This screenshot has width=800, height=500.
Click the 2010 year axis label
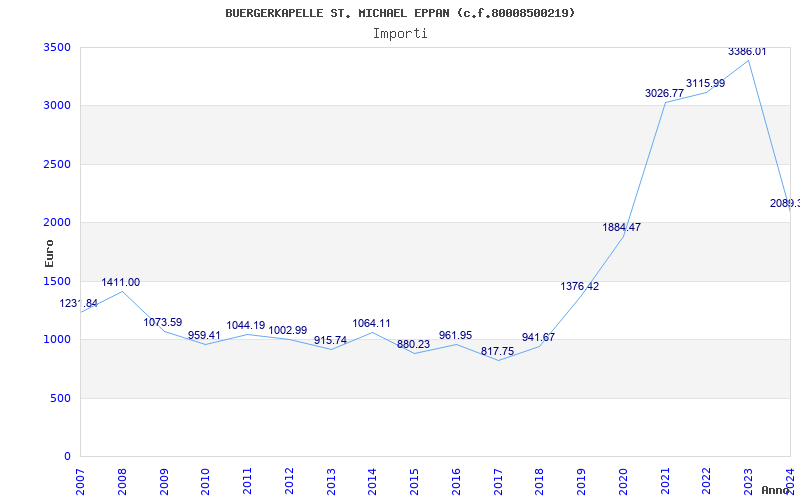pos(206,482)
